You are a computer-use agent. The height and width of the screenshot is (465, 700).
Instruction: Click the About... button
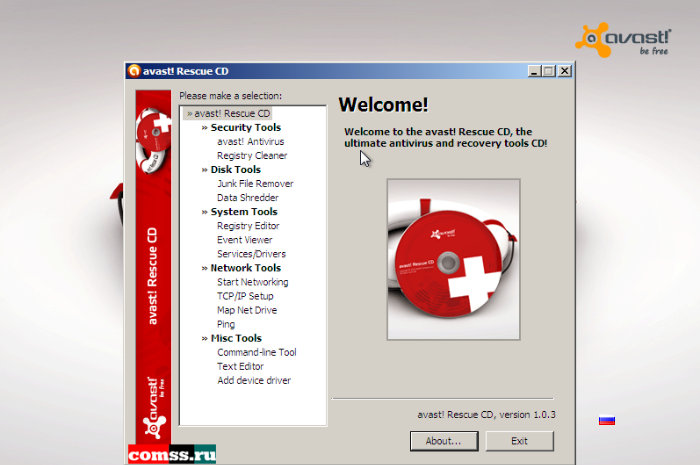pos(444,441)
